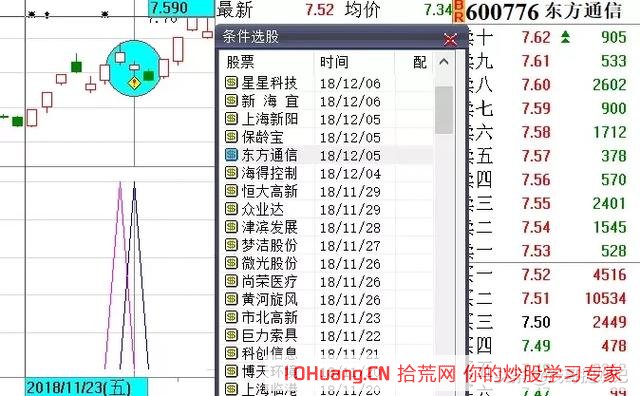
Task: Click the S icon beside 巨力索具
Action: point(231,335)
